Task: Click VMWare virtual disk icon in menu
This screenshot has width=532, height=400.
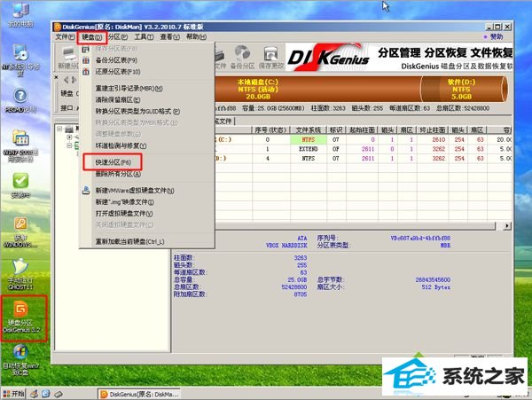Action: [x=86, y=191]
